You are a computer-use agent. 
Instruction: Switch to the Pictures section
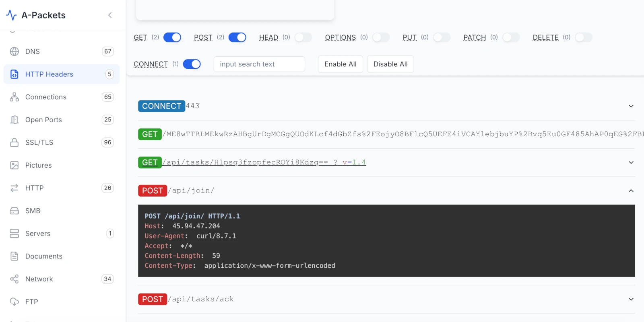click(62, 165)
